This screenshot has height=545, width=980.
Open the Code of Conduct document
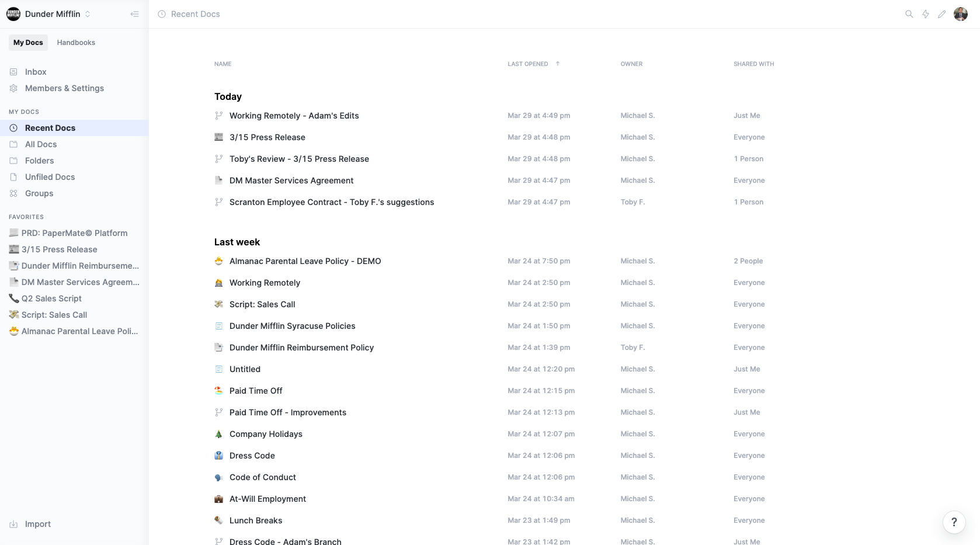263,477
